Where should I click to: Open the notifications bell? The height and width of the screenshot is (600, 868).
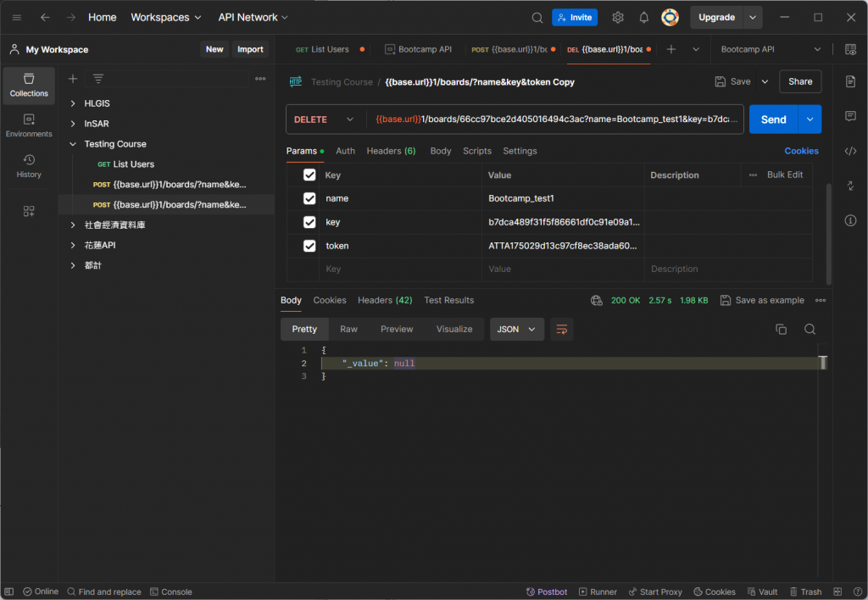point(644,18)
